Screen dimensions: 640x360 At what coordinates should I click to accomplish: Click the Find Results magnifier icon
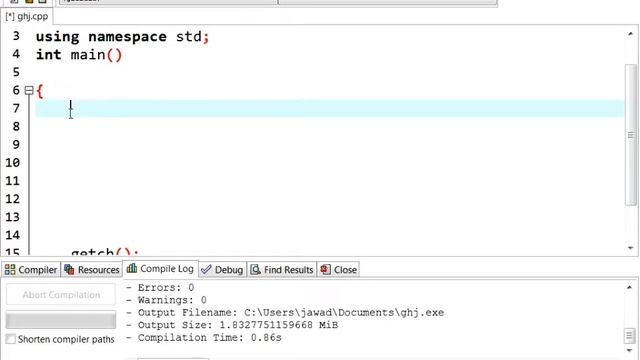[256, 270]
